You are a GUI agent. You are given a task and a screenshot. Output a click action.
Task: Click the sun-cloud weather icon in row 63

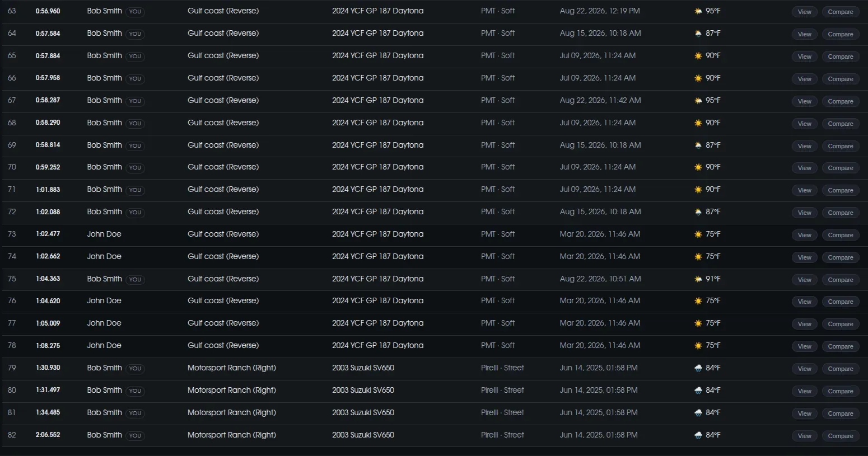click(x=698, y=11)
